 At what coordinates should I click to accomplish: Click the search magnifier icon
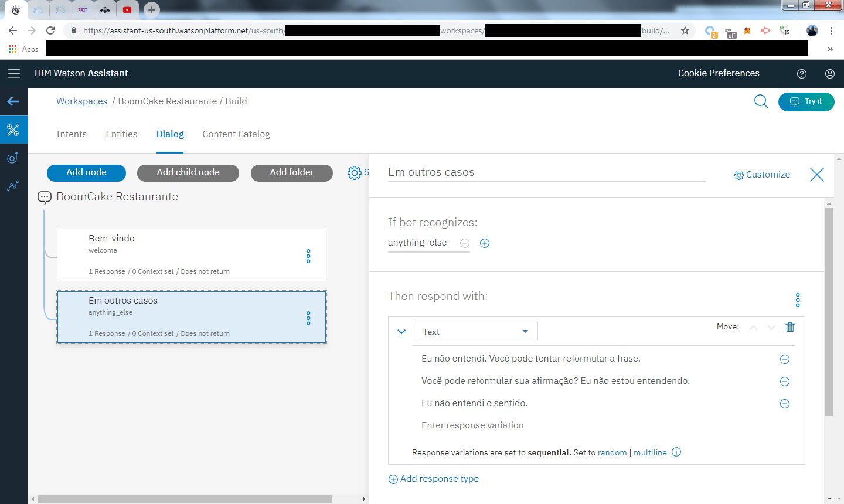[761, 101]
